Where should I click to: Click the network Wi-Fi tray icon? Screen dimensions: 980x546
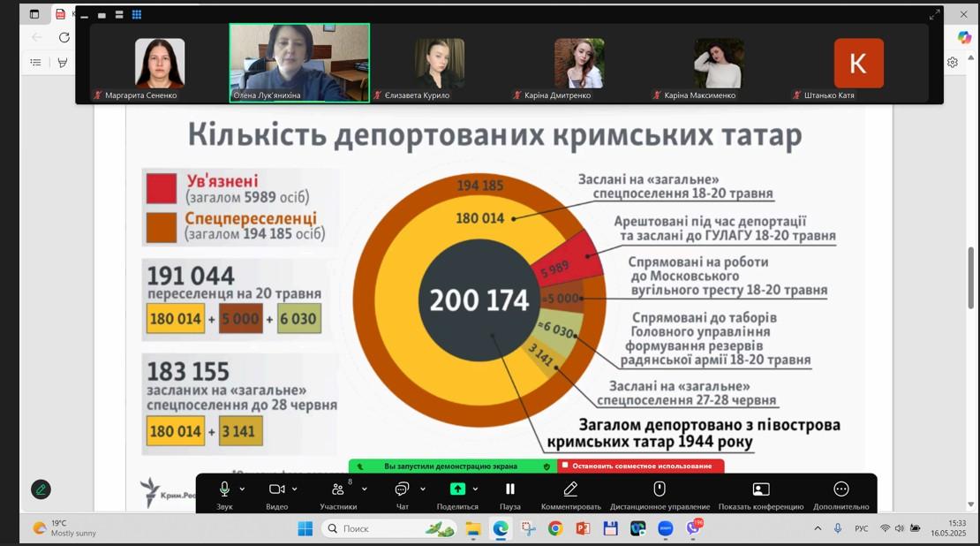click(x=885, y=529)
